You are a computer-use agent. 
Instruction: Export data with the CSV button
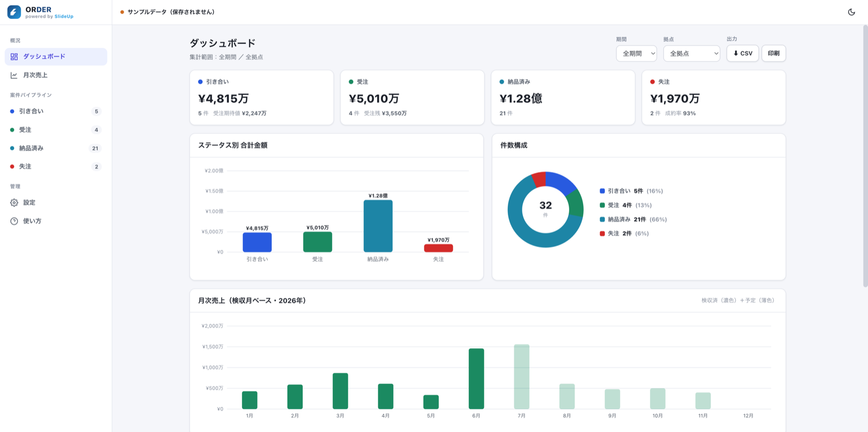[x=743, y=53]
